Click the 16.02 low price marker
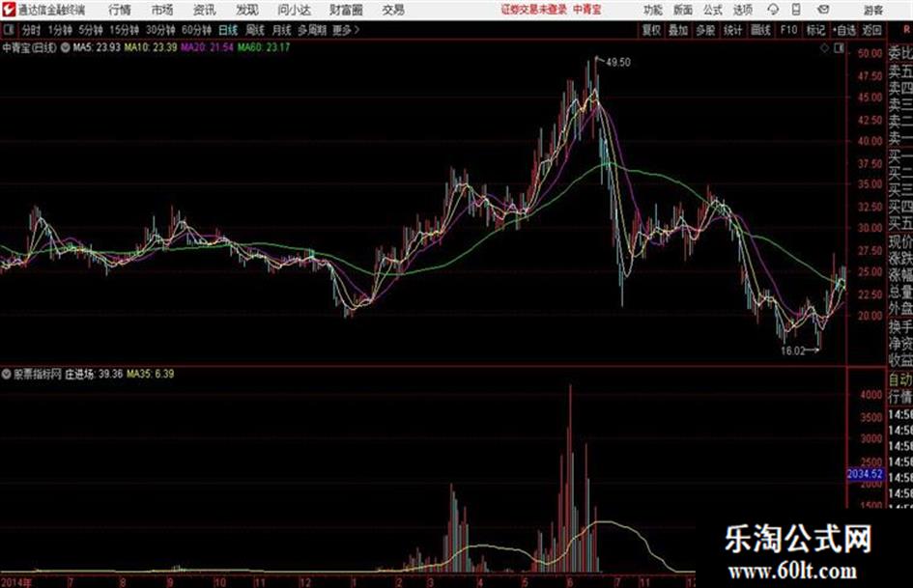This screenshot has height=588, width=913. pos(792,351)
